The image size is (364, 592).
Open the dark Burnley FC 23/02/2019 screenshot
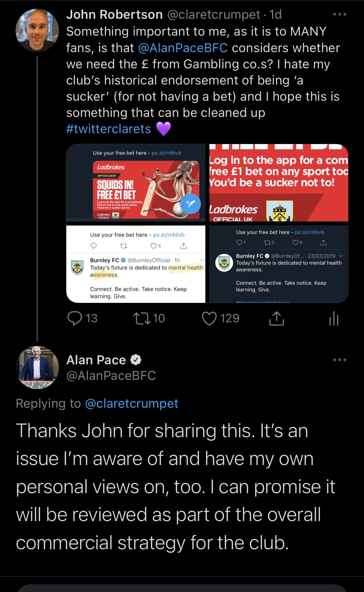click(279, 264)
